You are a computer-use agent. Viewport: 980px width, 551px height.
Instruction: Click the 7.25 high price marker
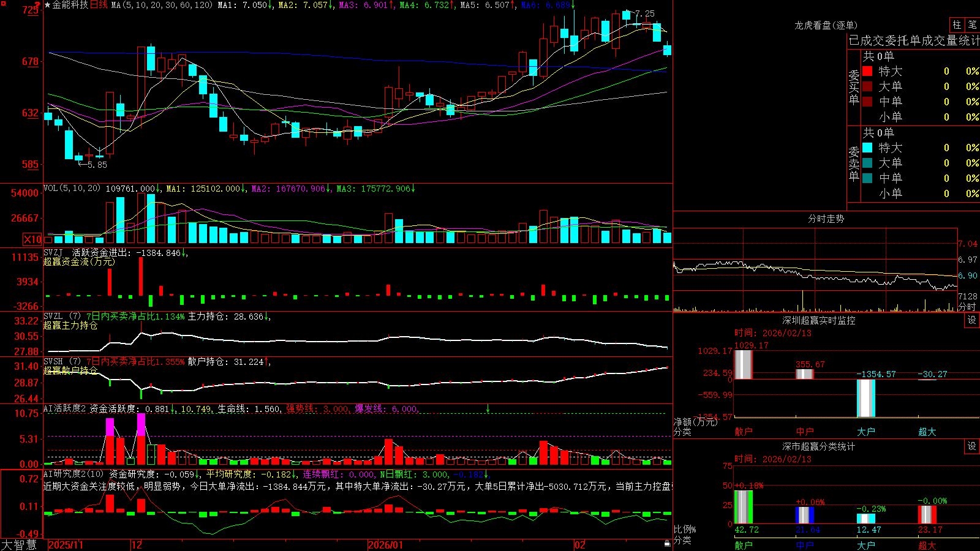(x=644, y=13)
